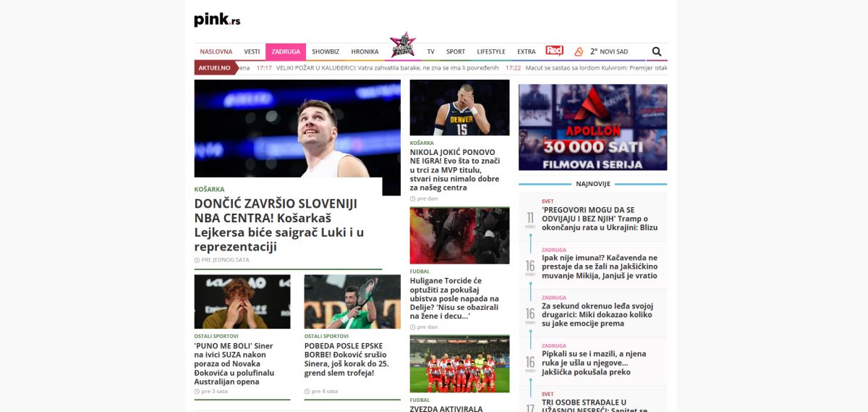868x412 pixels.
Task: Open the Apollon 30 000 sati banner
Action: [x=592, y=127]
